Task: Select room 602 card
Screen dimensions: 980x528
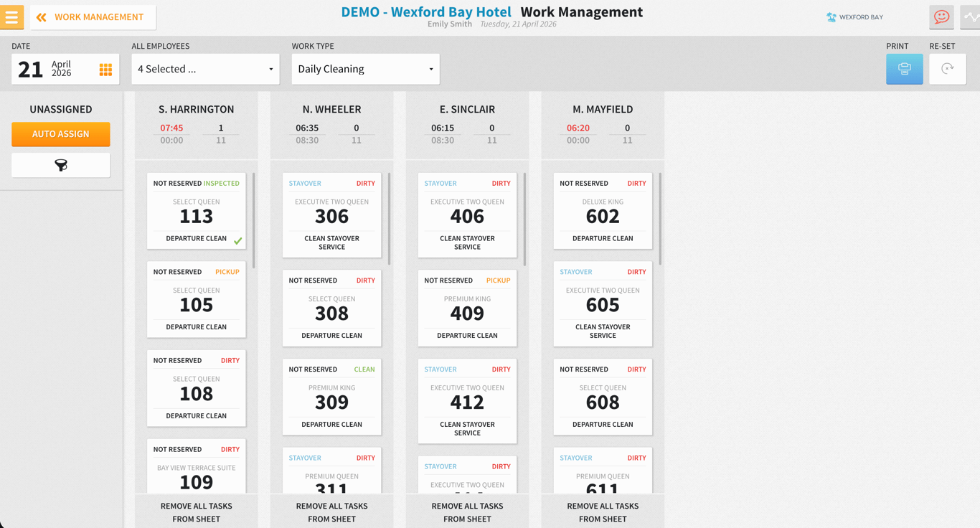Action: [x=603, y=211]
